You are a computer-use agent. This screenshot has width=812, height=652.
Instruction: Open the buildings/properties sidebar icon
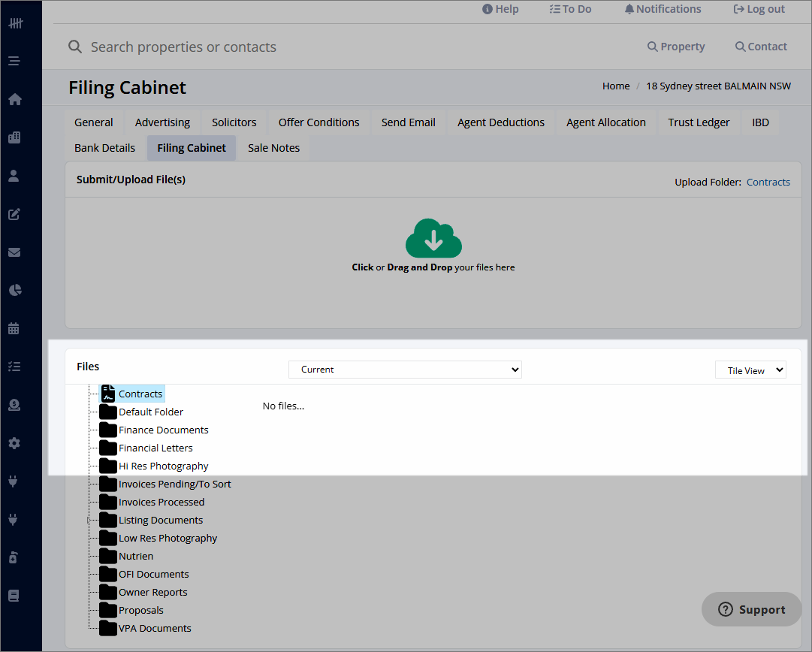point(14,137)
